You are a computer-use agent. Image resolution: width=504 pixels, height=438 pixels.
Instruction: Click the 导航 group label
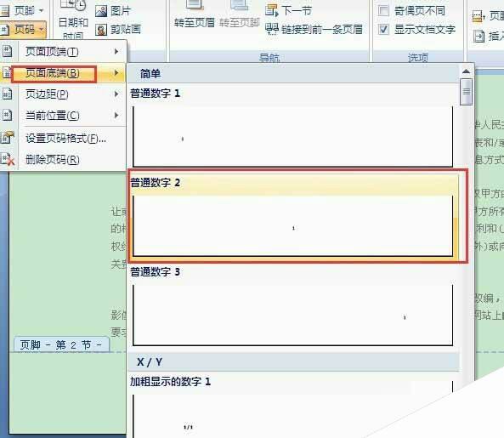coord(269,58)
